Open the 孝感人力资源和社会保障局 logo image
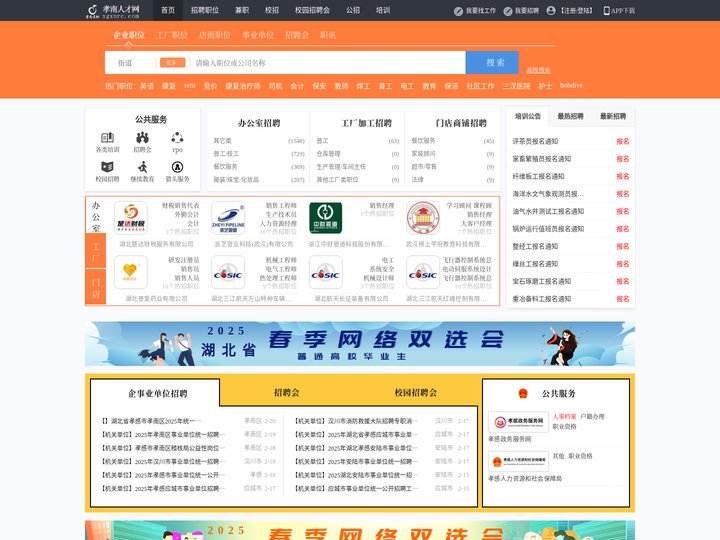 pos(518,461)
